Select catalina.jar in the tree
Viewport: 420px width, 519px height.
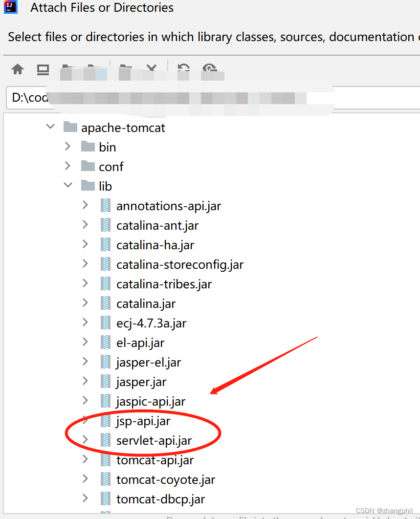click(x=144, y=303)
